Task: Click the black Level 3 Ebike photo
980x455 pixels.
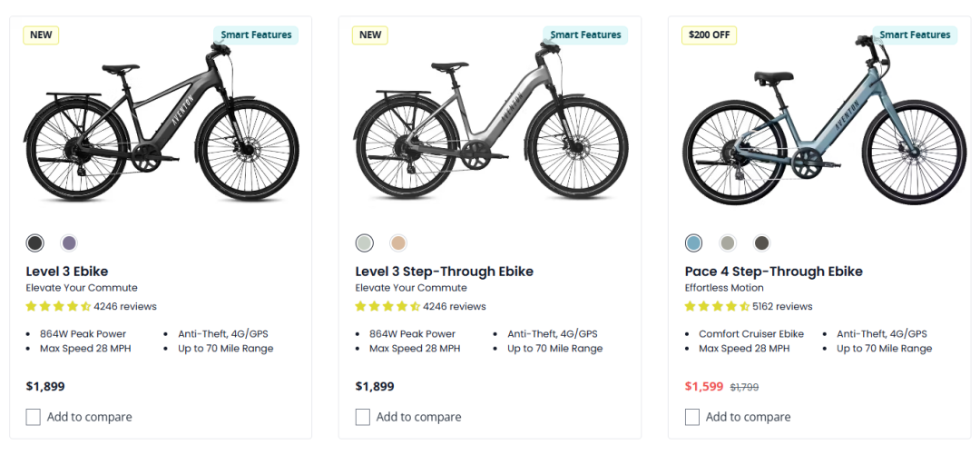Action: [161, 127]
